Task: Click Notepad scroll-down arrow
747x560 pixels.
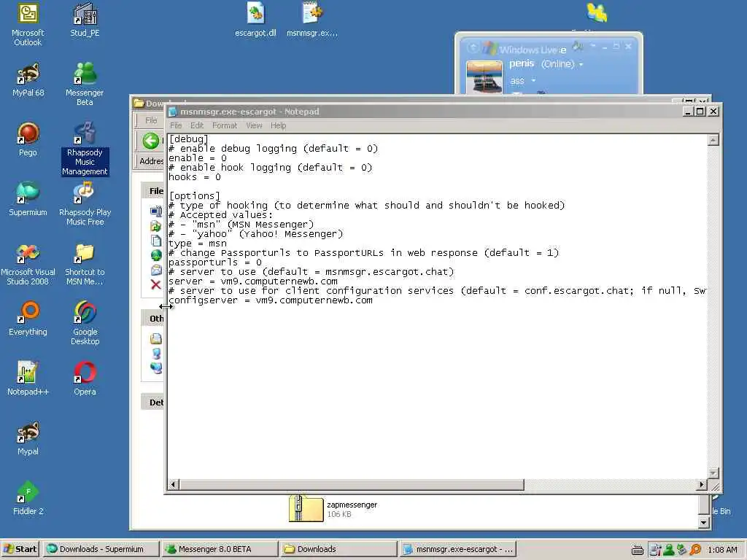Action: [713, 473]
